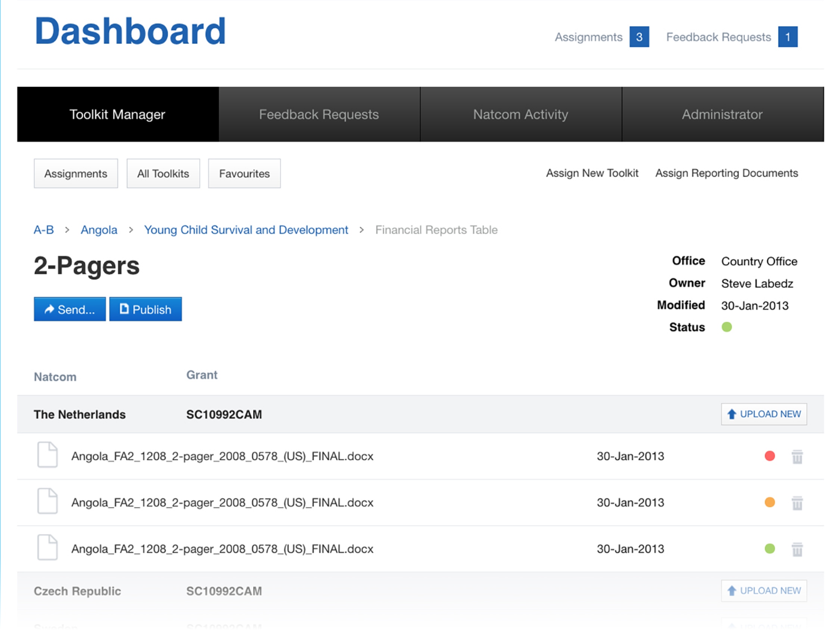Click the Send document button
Screen dimensions: 840x630
pos(68,309)
